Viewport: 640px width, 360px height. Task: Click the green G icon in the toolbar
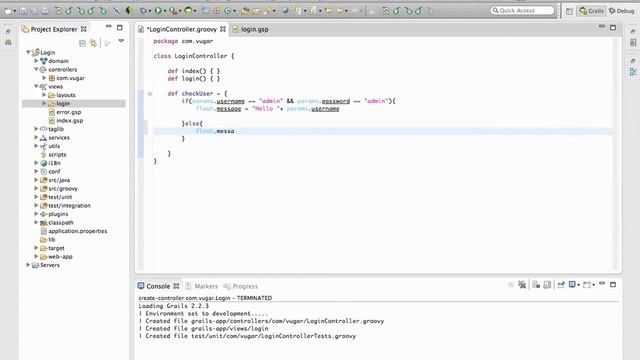tap(227, 11)
